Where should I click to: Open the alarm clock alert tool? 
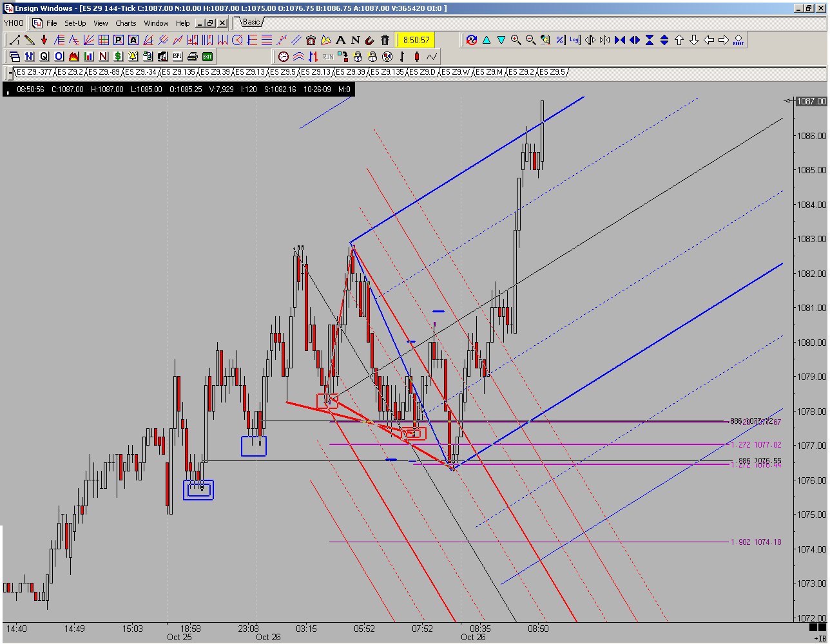tap(311, 40)
